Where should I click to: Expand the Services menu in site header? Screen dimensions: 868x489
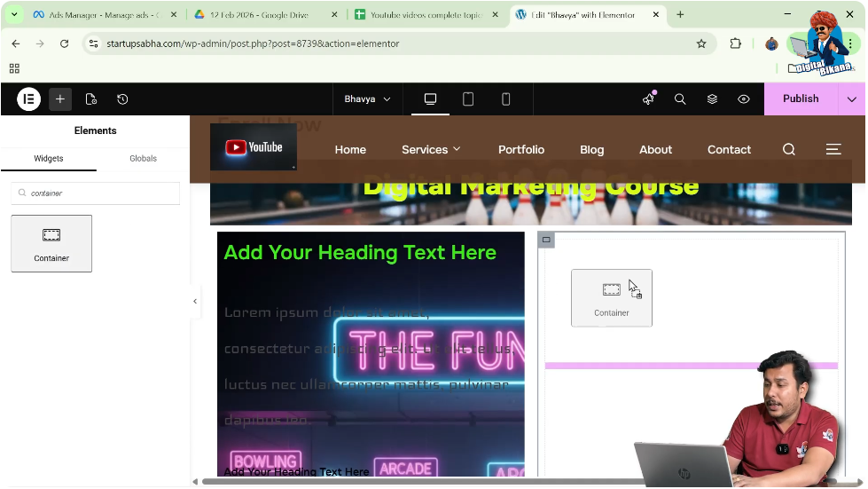click(431, 149)
